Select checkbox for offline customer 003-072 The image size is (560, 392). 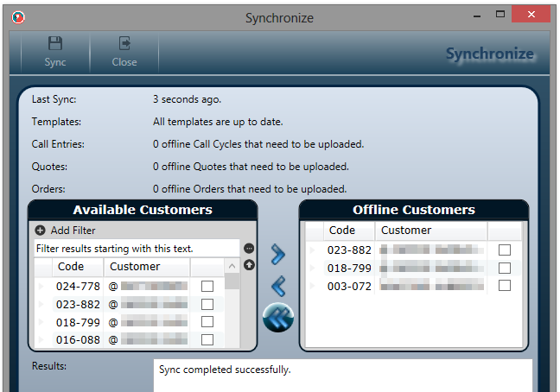click(505, 286)
